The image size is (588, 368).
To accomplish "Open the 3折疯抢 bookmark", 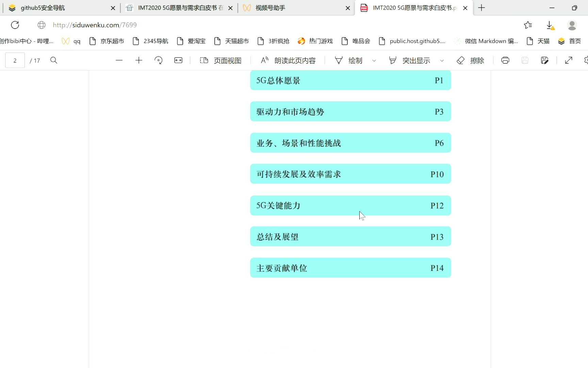I will tap(273, 41).
